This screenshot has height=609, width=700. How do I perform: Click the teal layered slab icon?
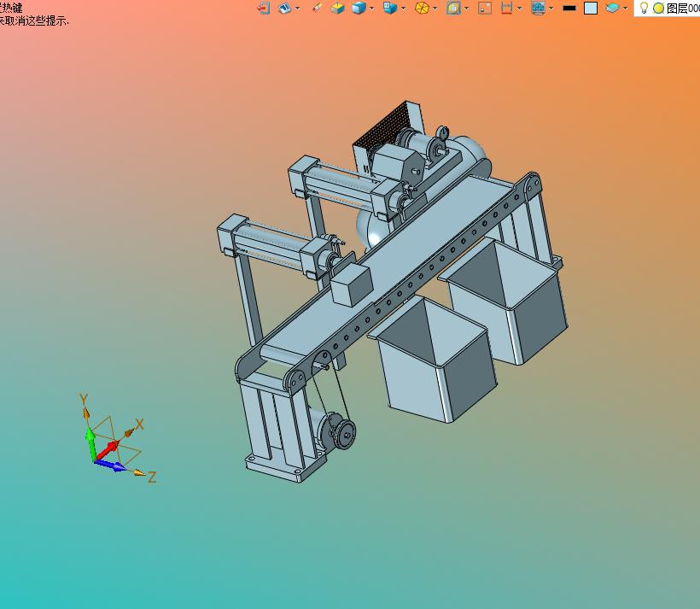[613, 8]
